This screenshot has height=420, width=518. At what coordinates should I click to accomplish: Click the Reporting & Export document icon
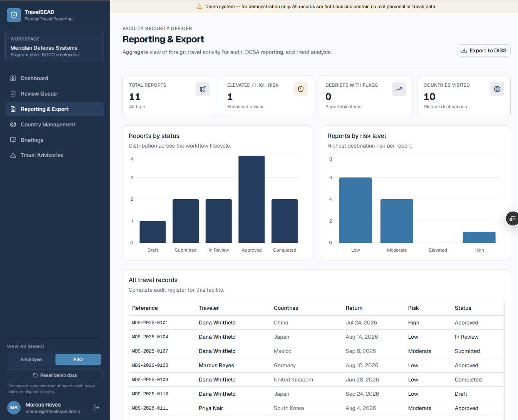[x=13, y=109]
